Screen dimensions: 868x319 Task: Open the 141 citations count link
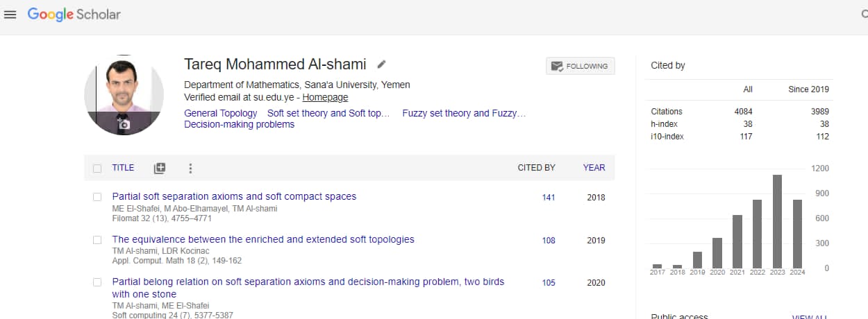coord(549,198)
